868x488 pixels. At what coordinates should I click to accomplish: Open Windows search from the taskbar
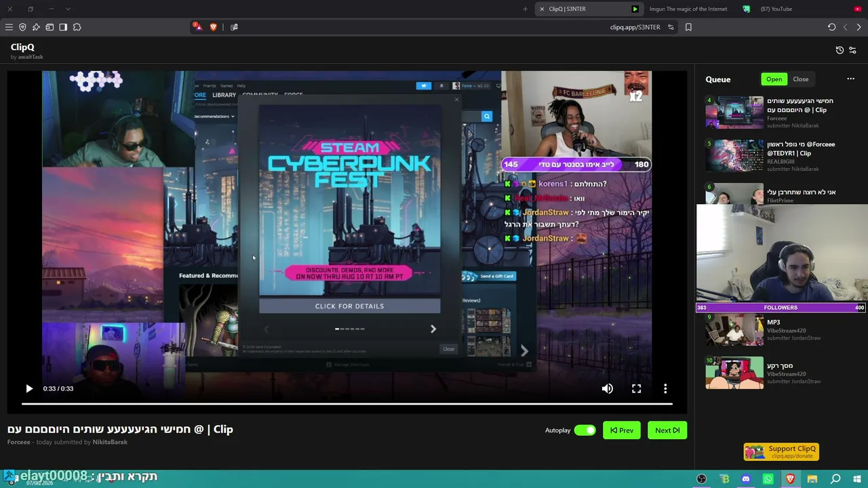coord(835,479)
